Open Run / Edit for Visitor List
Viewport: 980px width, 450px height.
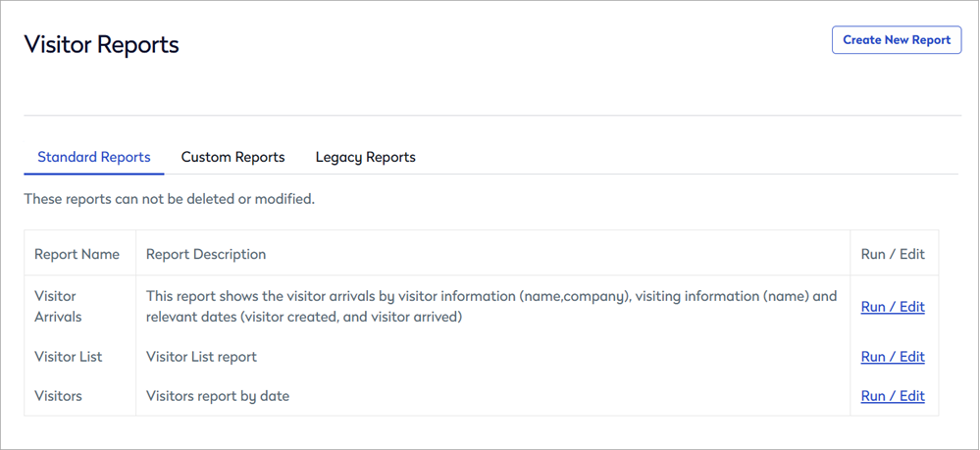pos(892,357)
